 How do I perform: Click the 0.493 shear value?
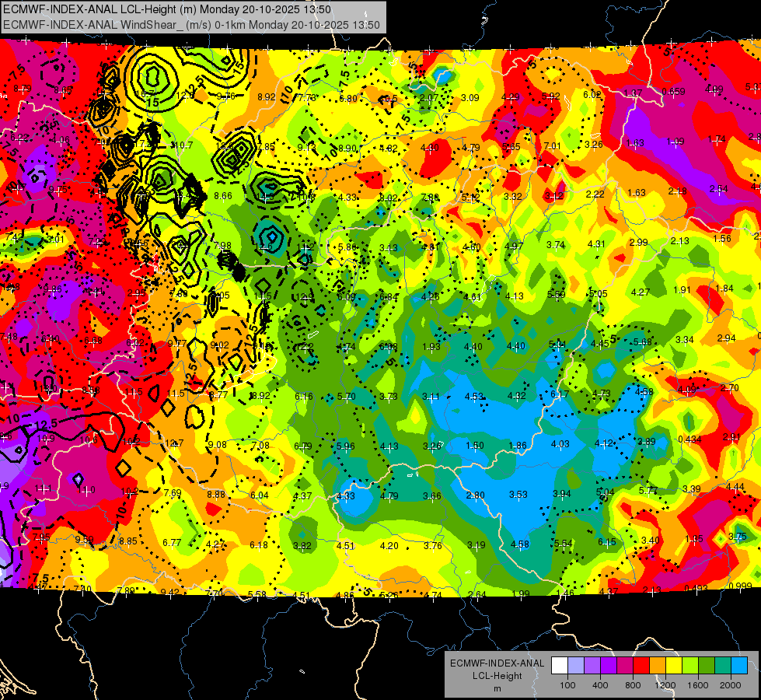point(696,589)
